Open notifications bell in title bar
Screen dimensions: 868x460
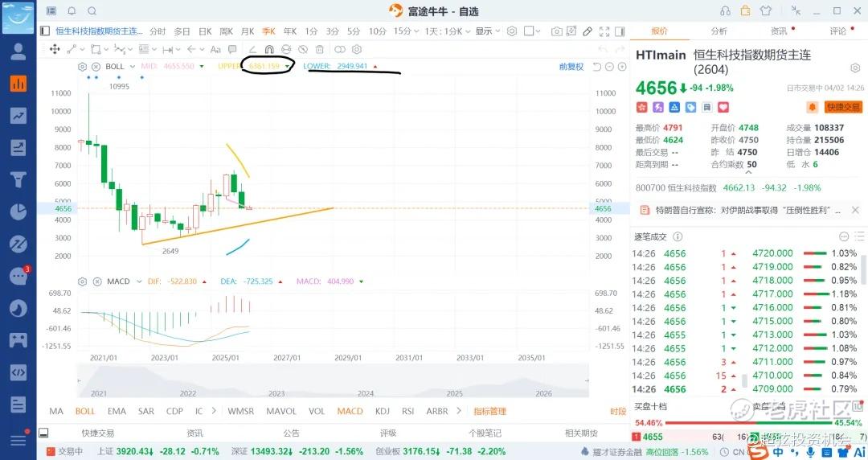pos(72,11)
